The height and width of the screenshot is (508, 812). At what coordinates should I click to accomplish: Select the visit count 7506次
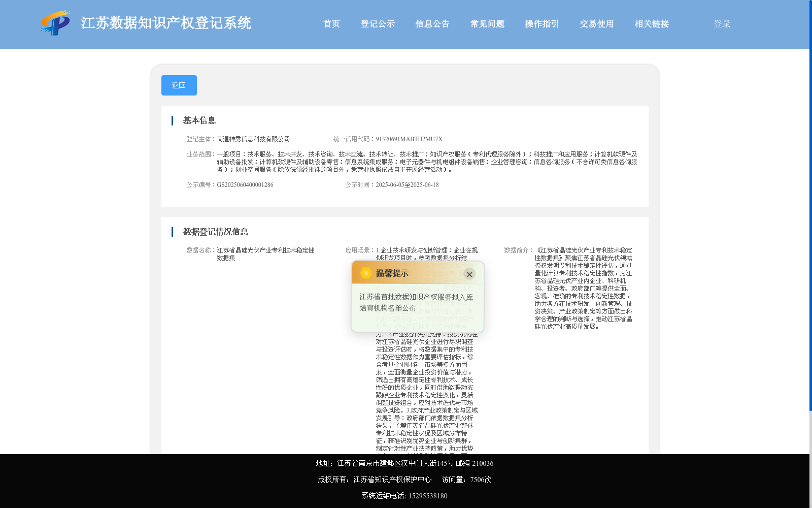481,480
